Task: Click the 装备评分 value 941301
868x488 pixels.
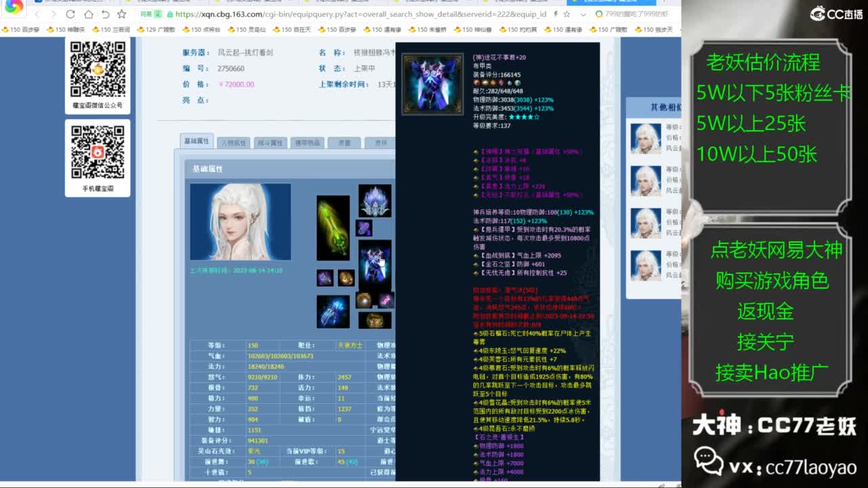Action: coord(258,441)
